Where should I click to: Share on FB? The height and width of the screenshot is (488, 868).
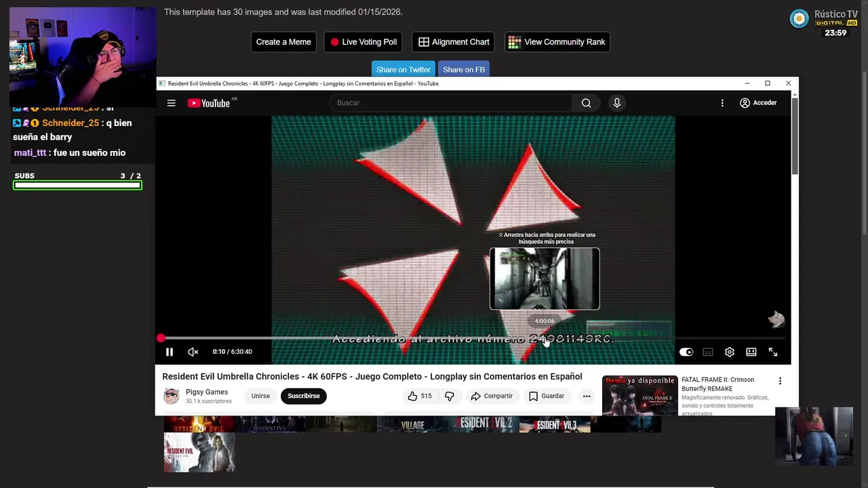pyautogui.click(x=464, y=69)
